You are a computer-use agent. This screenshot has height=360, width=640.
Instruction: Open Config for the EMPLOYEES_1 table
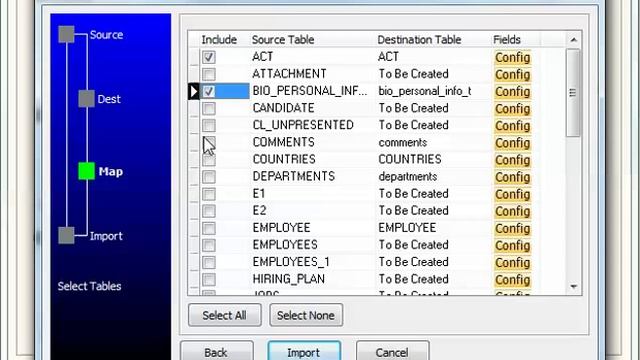click(x=513, y=263)
